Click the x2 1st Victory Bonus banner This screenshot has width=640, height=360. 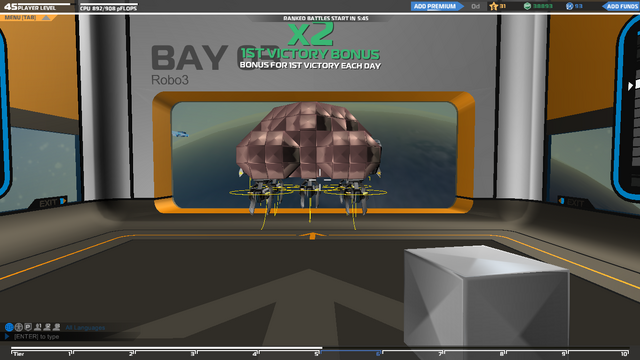(310, 47)
